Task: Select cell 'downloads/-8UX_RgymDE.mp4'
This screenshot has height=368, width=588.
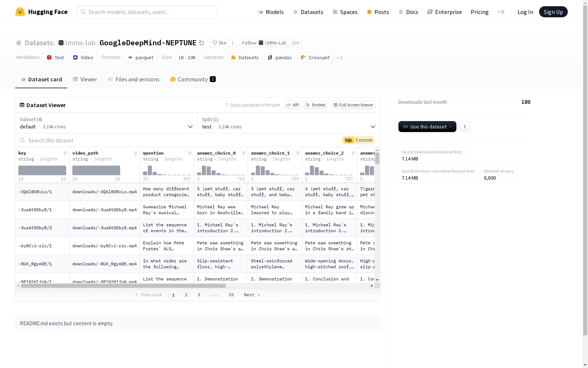Action: pos(104,264)
